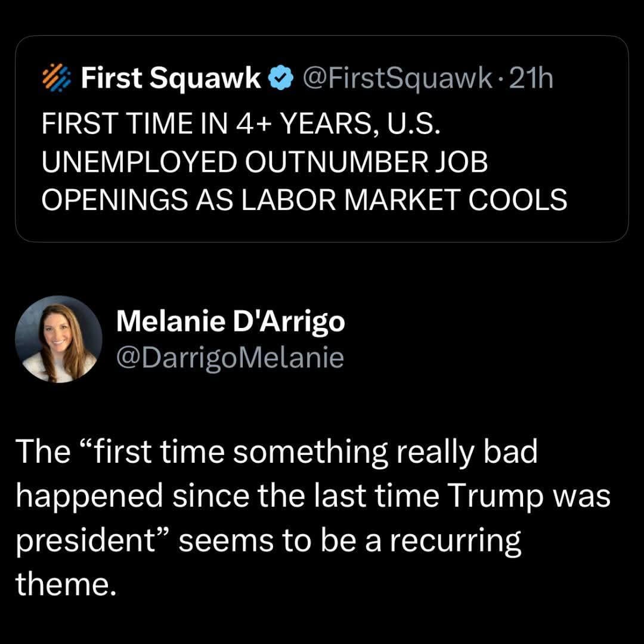Click the @DarrigoMelanie handle
Screen dimensions: 644x644
[230, 358]
